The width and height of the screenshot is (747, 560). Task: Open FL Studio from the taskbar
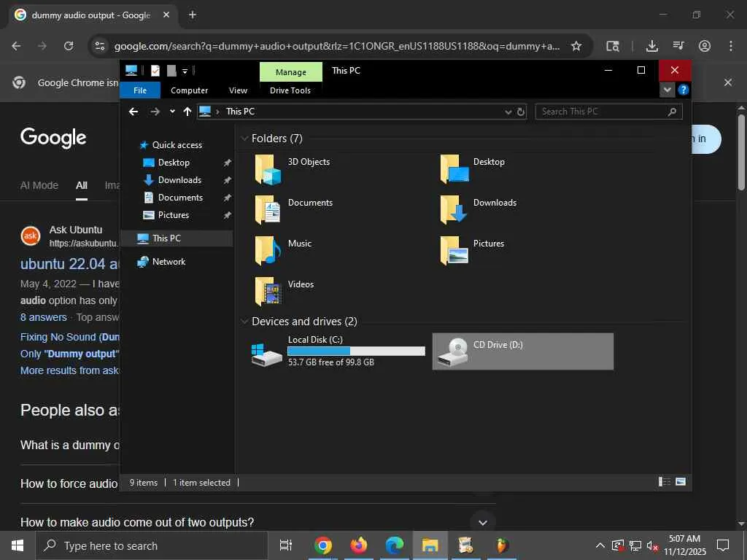(x=502, y=545)
